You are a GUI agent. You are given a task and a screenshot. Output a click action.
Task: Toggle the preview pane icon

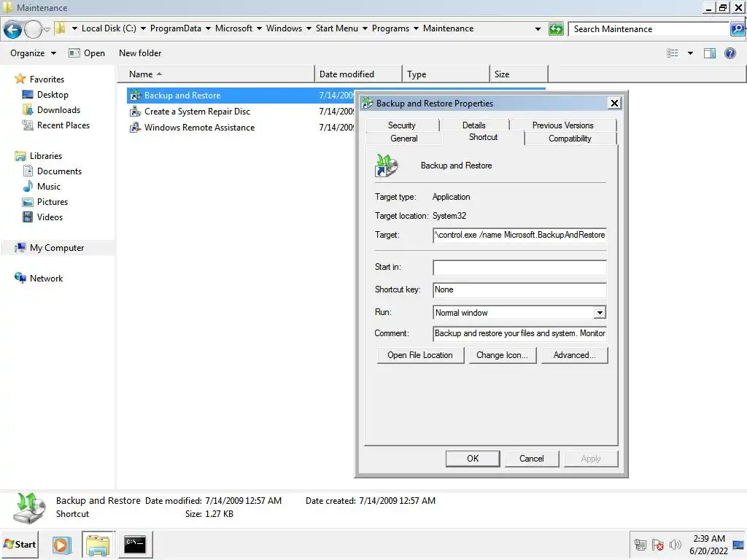click(710, 52)
